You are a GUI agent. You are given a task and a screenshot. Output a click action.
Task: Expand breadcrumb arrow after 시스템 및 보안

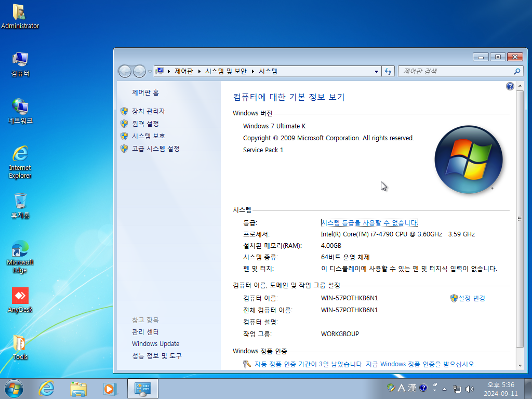(253, 71)
